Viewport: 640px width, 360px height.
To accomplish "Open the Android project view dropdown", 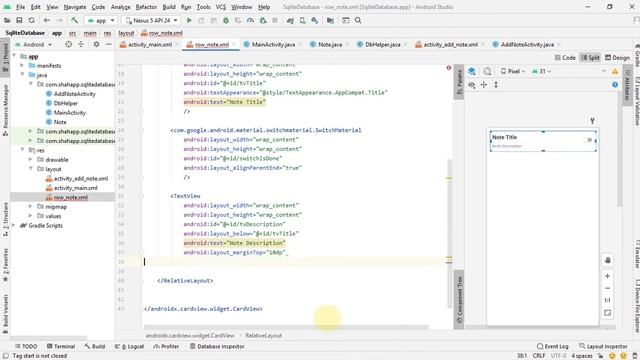I will click(x=34, y=44).
